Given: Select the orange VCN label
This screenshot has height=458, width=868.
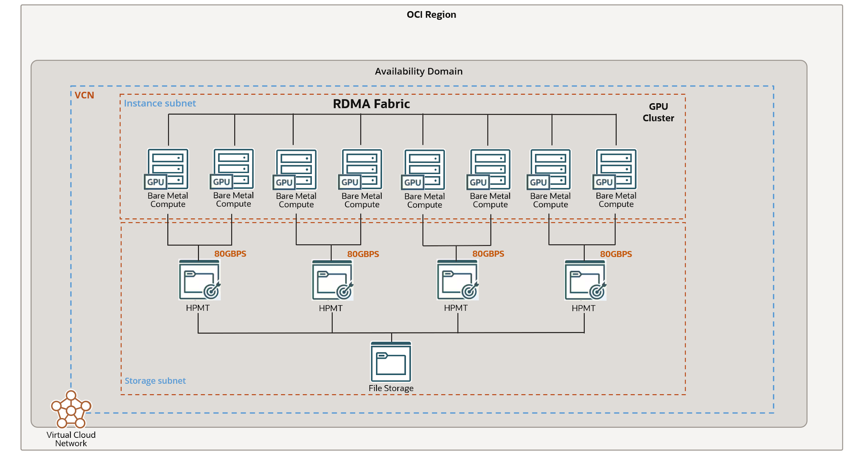Looking at the screenshot, I should pyautogui.click(x=84, y=95).
